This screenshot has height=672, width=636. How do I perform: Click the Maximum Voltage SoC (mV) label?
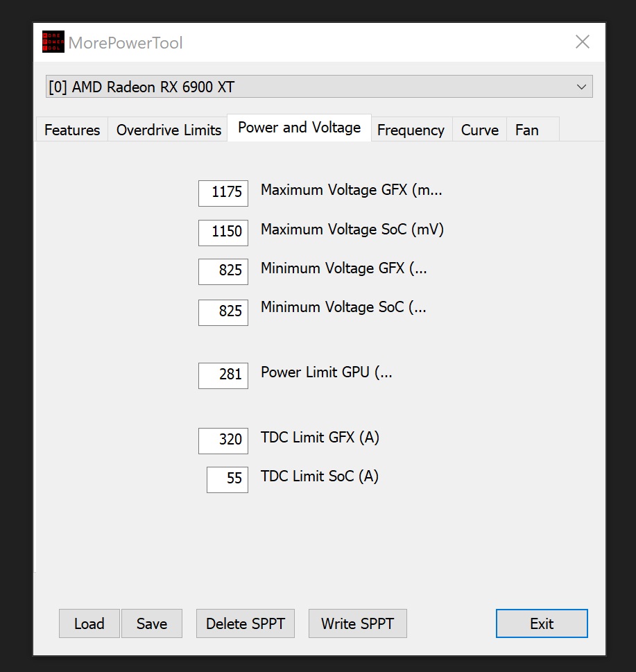coord(352,230)
